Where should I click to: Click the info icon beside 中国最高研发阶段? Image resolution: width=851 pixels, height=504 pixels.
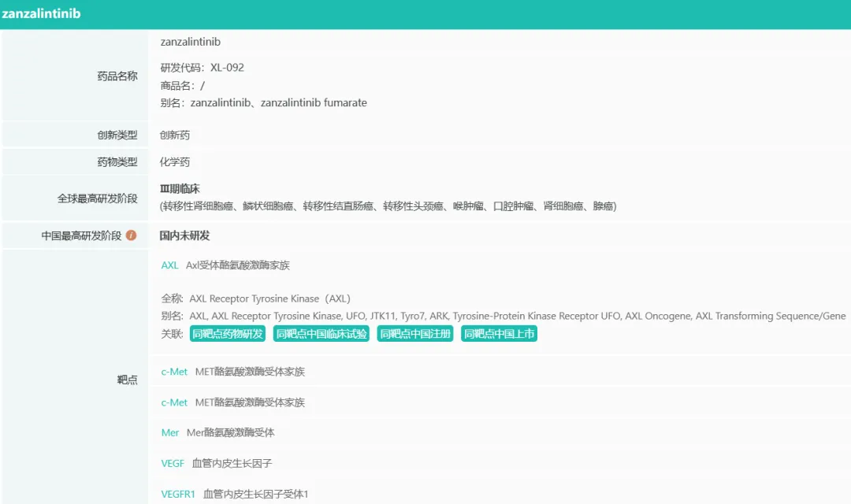[132, 235]
